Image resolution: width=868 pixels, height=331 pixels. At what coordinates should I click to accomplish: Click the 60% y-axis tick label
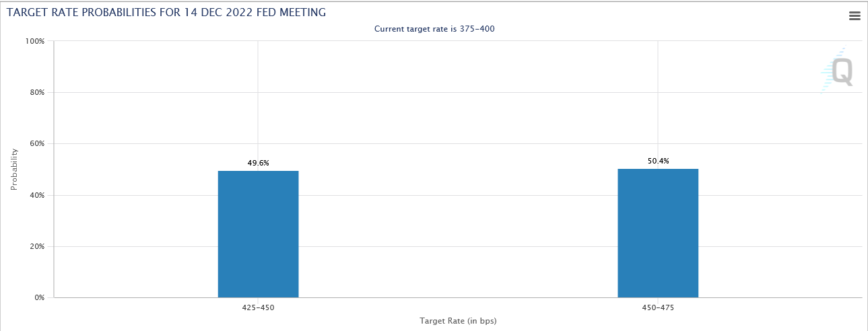[x=36, y=143]
